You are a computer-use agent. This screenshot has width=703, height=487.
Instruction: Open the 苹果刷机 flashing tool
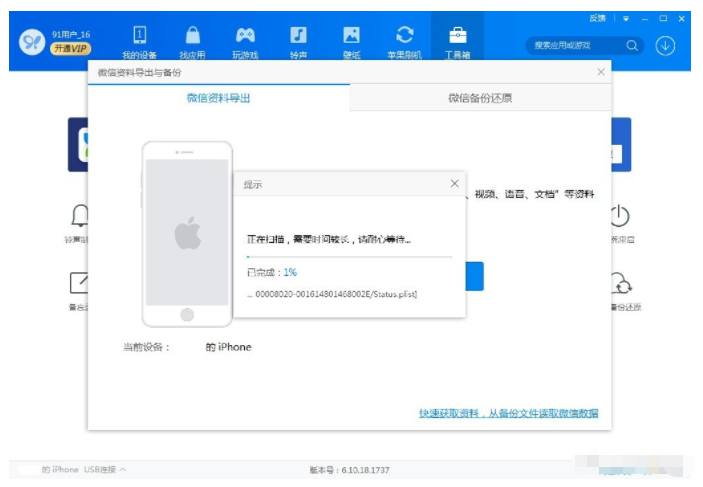point(404,40)
